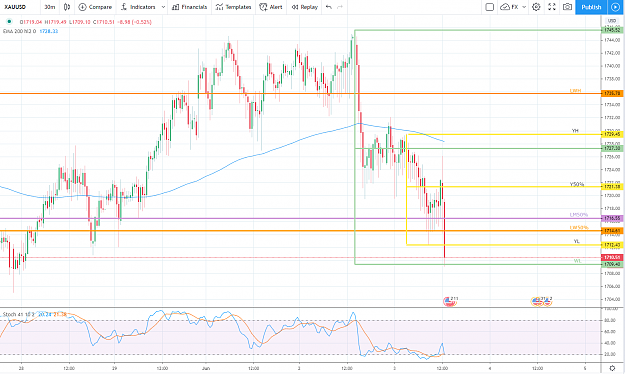Image resolution: width=625 pixels, height=374 pixels.
Task: Enter fullscreen mode
Action: (x=552, y=7)
